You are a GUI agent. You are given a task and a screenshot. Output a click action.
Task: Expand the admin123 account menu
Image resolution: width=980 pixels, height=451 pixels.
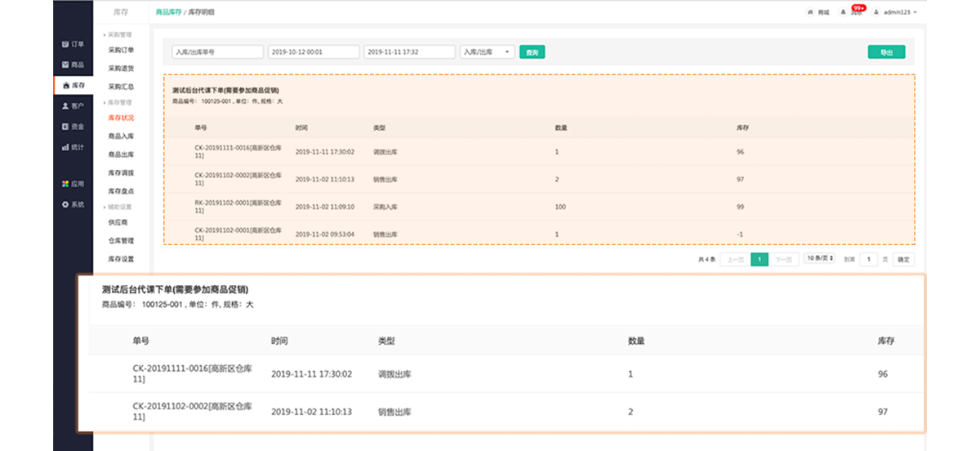tap(896, 12)
